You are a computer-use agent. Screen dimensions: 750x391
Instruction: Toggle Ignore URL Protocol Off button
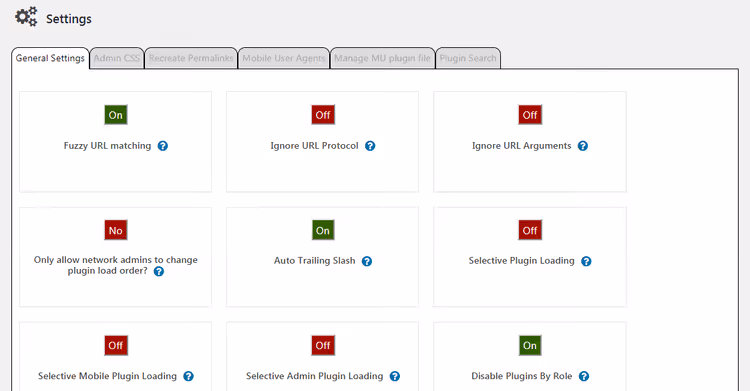click(x=323, y=115)
